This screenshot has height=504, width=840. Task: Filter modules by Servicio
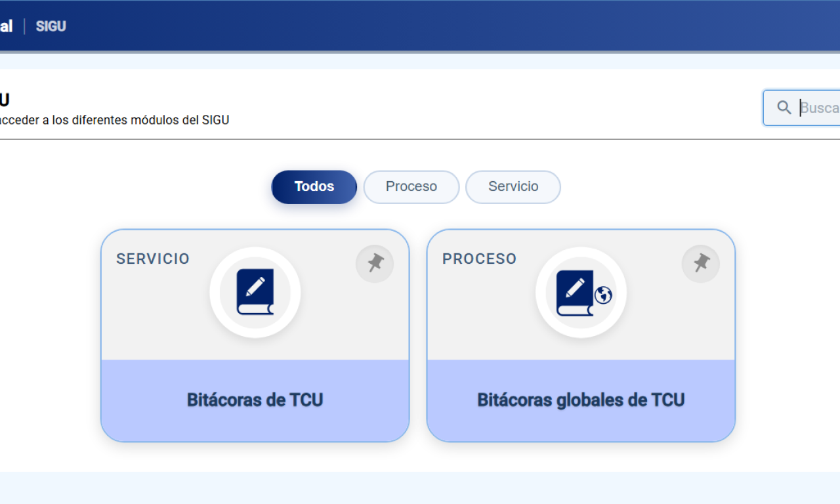click(x=513, y=187)
